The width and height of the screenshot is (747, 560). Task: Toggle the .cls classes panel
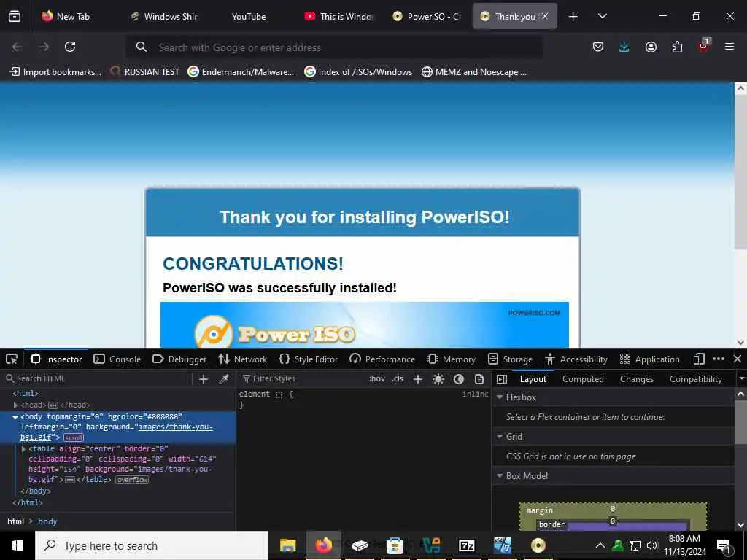398,379
